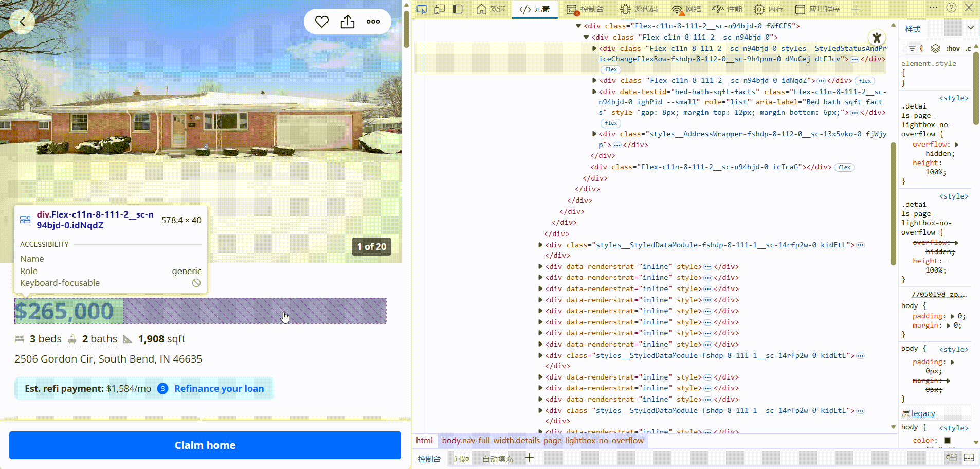Toggle the :hov element state panel
The width and height of the screenshot is (980, 469).
point(953,48)
